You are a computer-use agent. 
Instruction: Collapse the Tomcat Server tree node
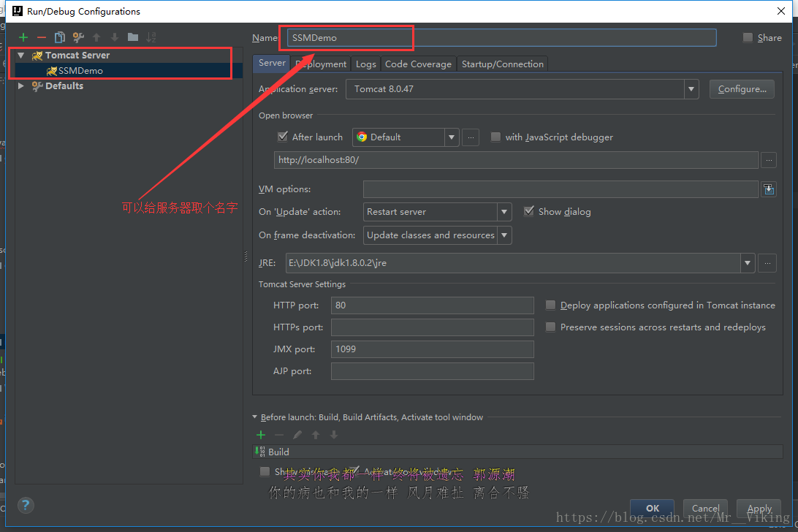21,55
